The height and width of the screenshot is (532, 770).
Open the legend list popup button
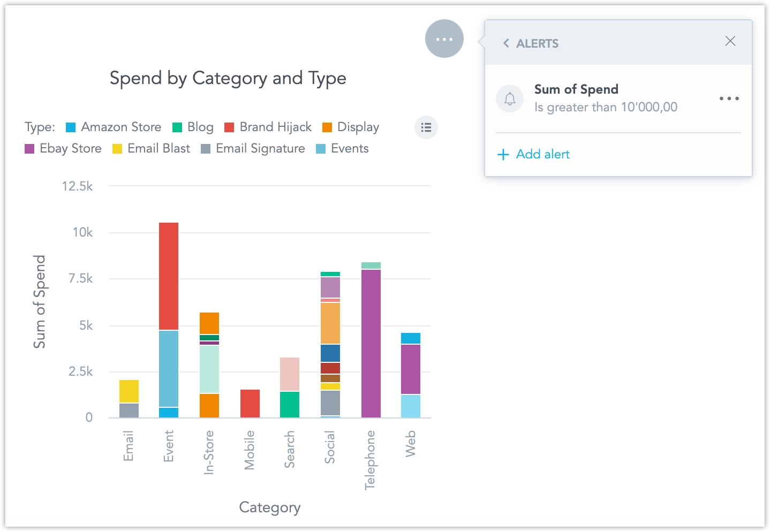pos(426,127)
